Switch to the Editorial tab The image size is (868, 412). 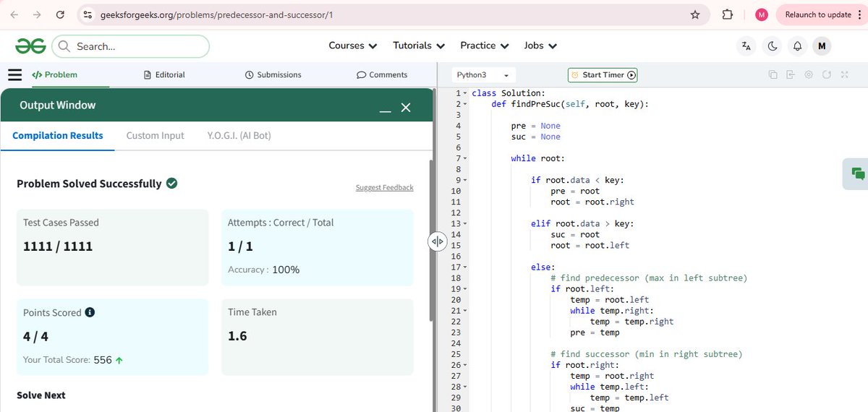click(x=165, y=74)
